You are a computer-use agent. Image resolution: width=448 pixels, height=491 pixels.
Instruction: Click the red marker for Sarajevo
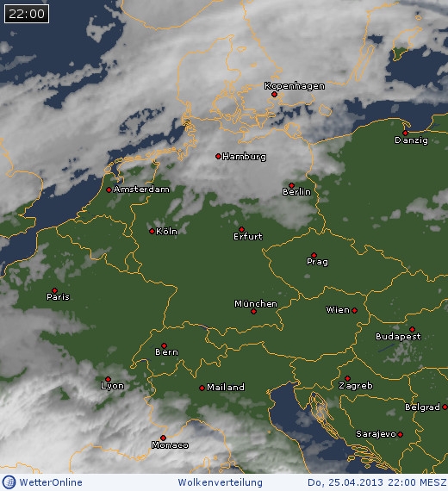[401, 434]
